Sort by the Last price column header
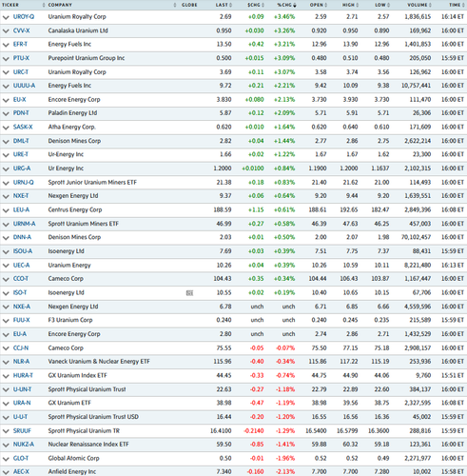The width and height of the screenshot is (467, 476). tap(224, 5)
